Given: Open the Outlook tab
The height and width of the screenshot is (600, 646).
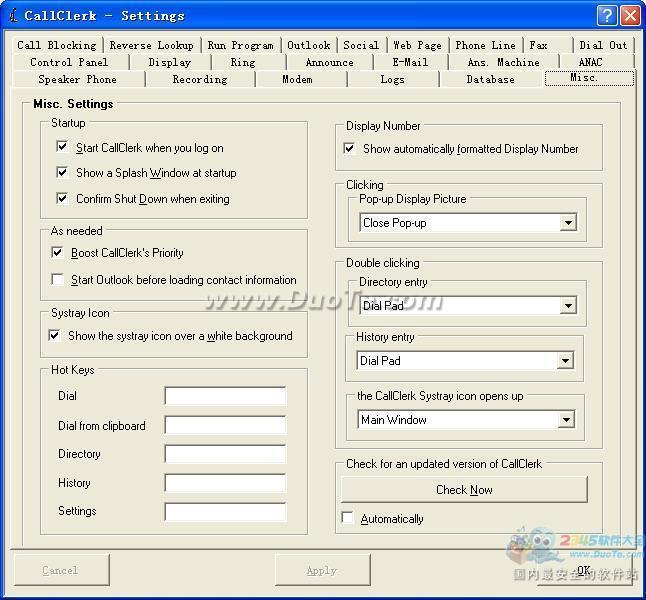Looking at the screenshot, I should point(309,45).
